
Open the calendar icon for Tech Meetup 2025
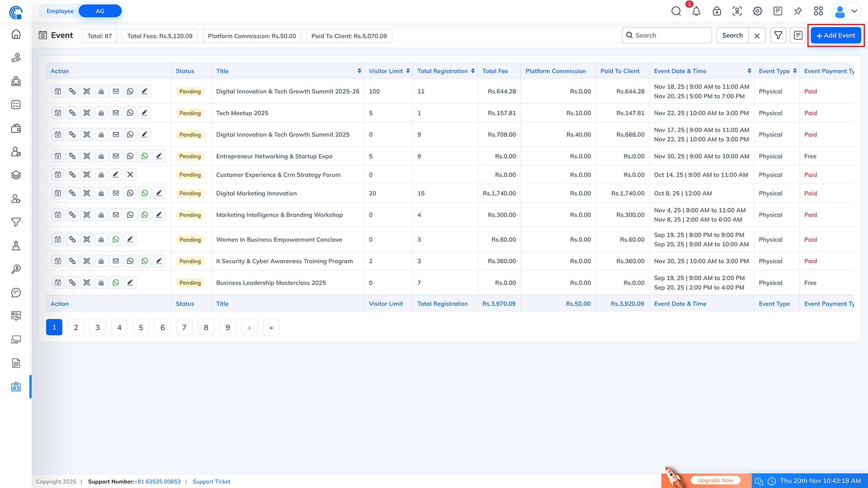tap(57, 113)
